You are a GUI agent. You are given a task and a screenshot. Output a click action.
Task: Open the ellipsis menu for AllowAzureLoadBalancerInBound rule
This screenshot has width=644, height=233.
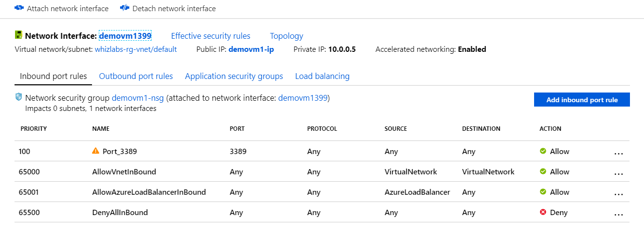pos(618,194)
